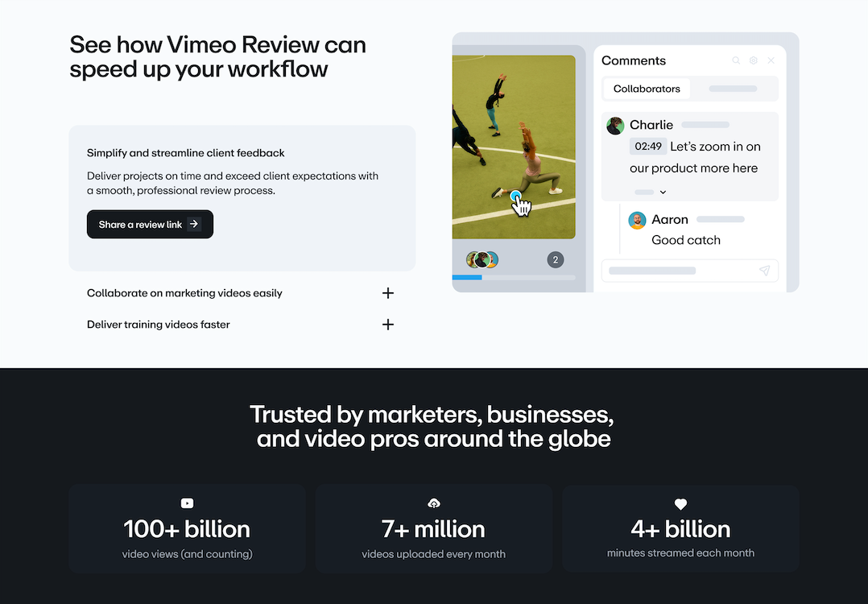Click the See how Vimeo Review heading

pyautogui.click(x=217, y=56)
